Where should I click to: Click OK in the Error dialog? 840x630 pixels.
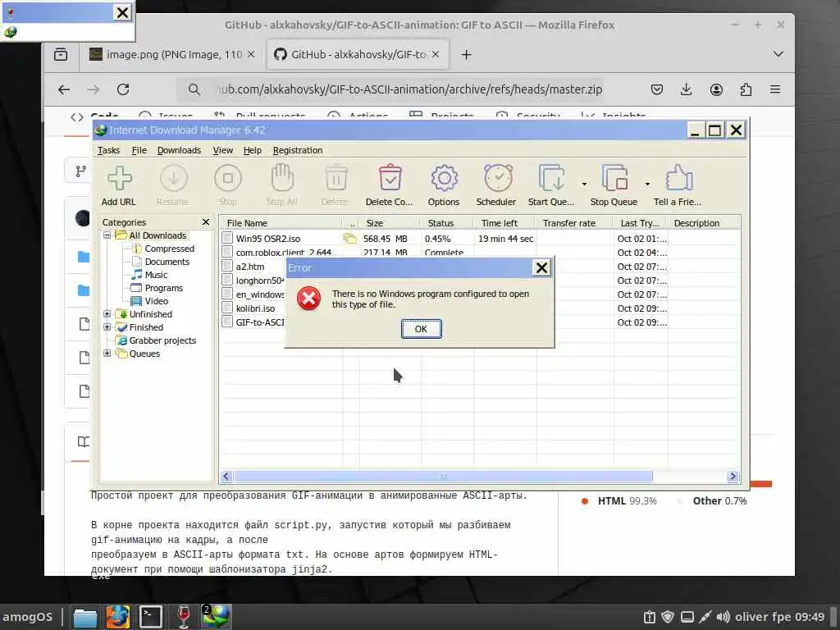421,329
